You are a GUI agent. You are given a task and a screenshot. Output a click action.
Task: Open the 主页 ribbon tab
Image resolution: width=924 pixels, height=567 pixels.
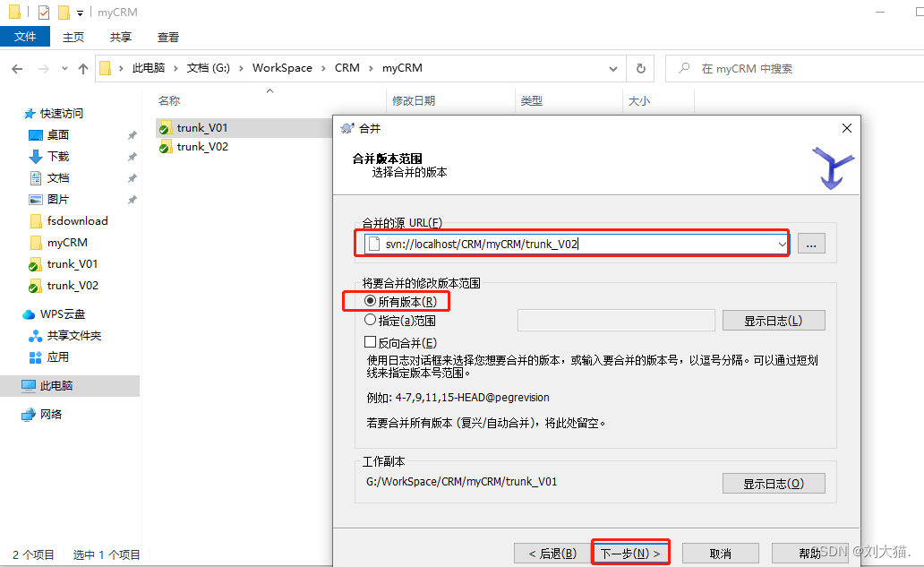click(x=73, y=37)
